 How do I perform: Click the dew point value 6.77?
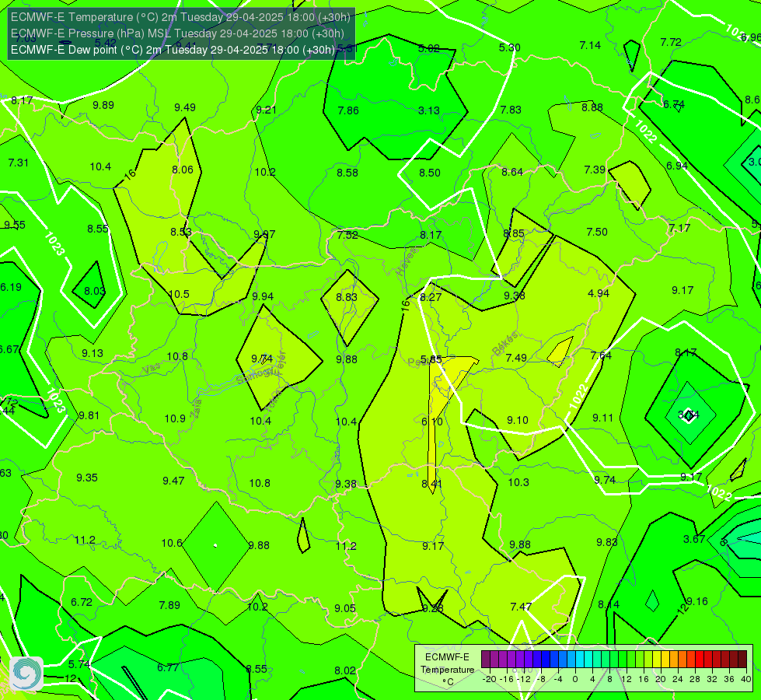pos(168,667)
